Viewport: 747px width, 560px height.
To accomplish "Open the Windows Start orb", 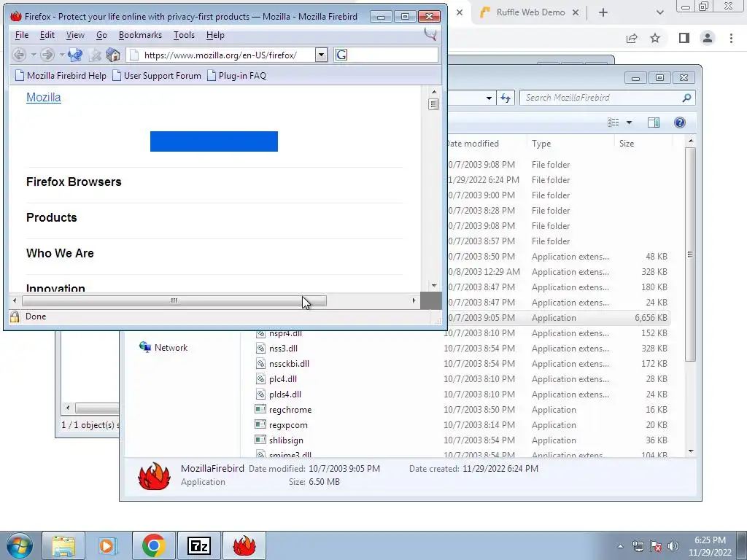I will tap(19, 545).
